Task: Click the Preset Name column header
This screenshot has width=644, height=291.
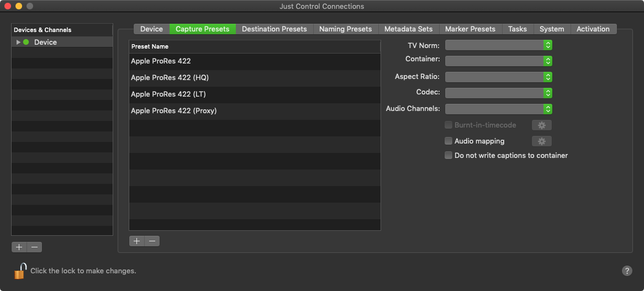Action: point(255,46)
